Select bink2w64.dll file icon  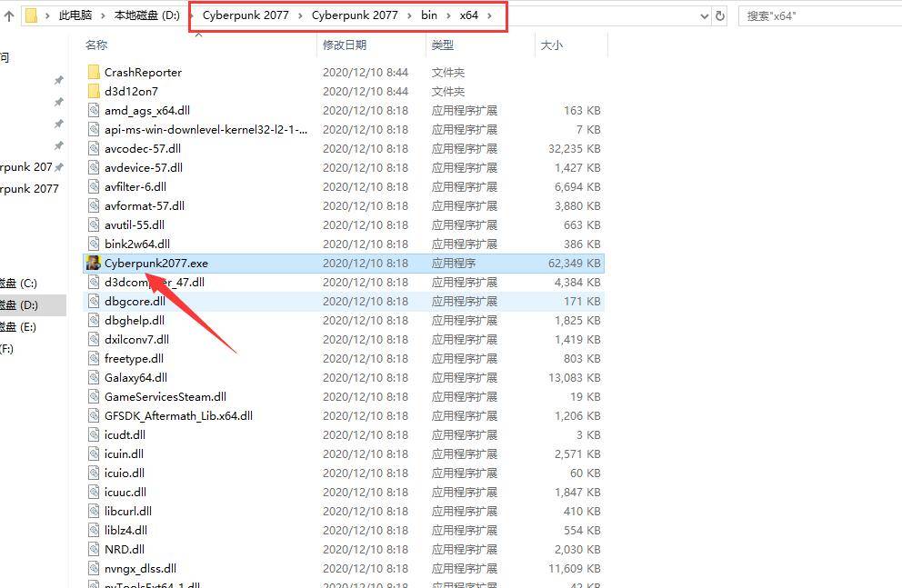tap(94, 244)
